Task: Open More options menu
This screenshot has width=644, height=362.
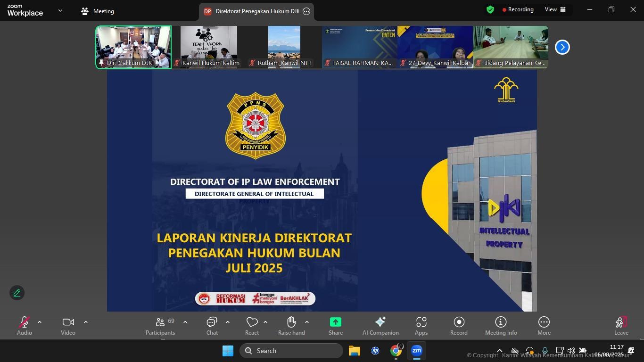Action: [544, 326]
